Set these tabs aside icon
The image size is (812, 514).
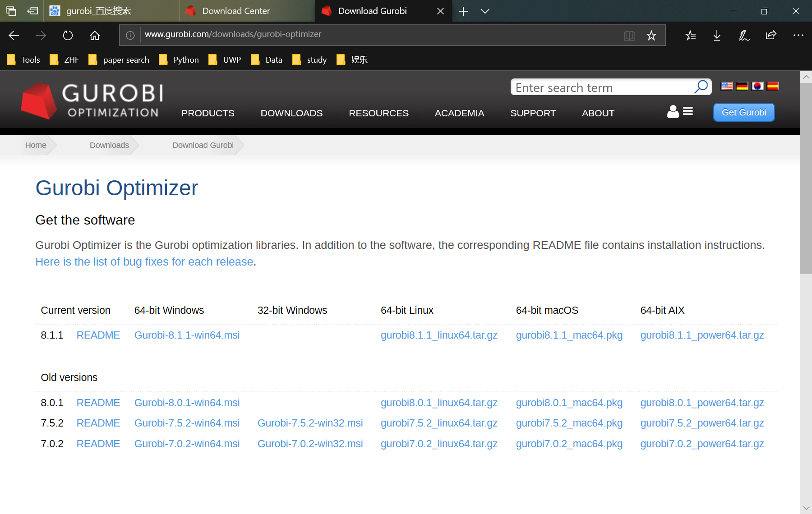(32, 11)
